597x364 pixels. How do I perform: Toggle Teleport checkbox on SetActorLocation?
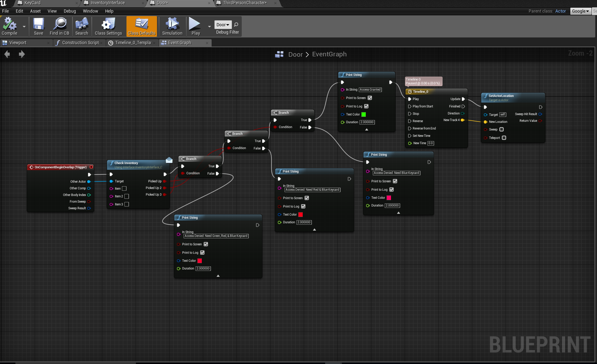click(504, 138)
